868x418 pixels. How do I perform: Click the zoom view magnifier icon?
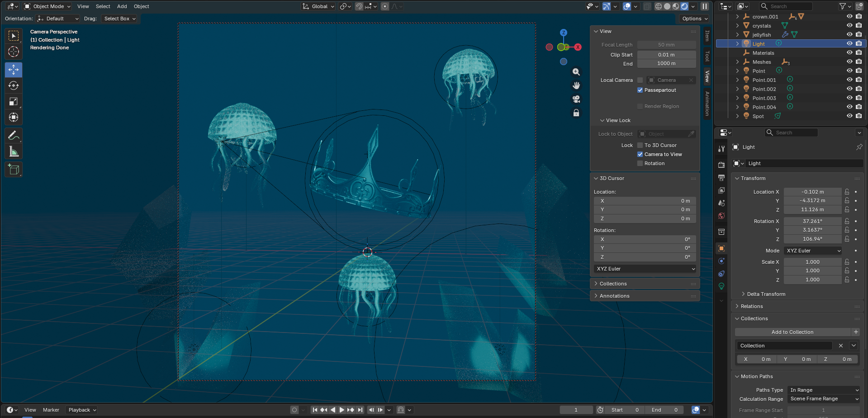576,72
